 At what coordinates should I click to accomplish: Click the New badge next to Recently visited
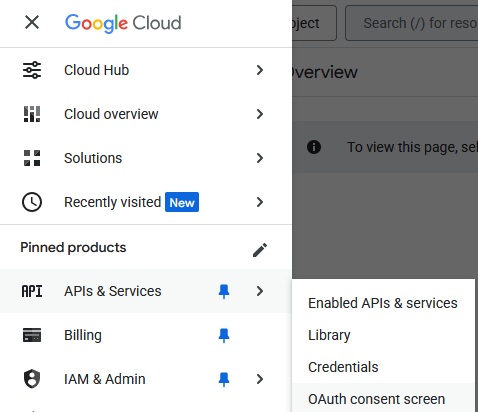pos(182,202)
